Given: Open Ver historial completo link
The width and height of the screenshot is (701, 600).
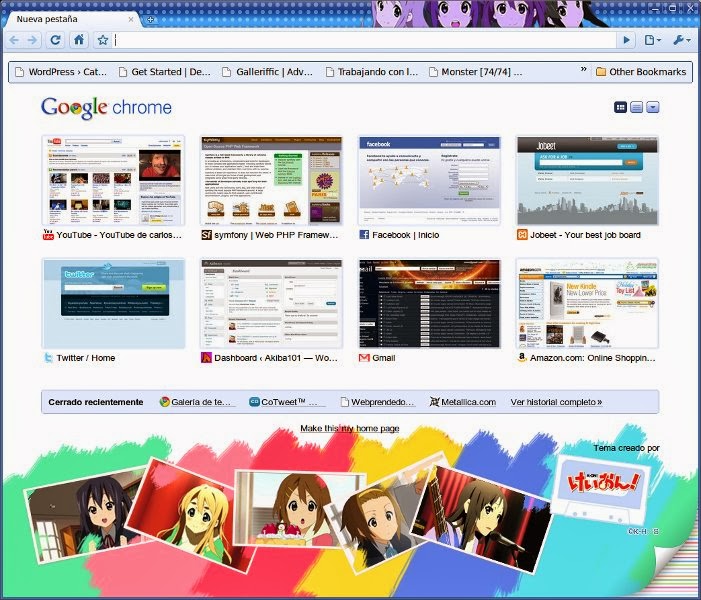Looking at the screenshot, I should (556, 402).
